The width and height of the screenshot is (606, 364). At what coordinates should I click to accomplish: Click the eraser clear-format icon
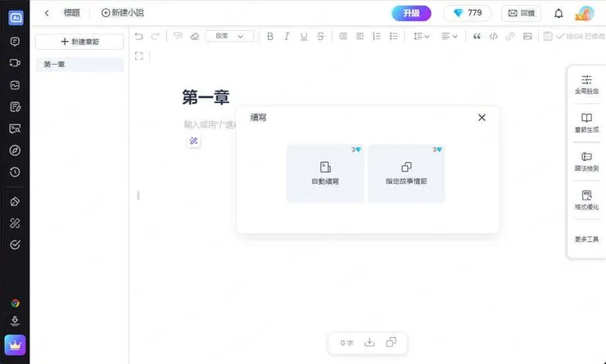[195, 36]
